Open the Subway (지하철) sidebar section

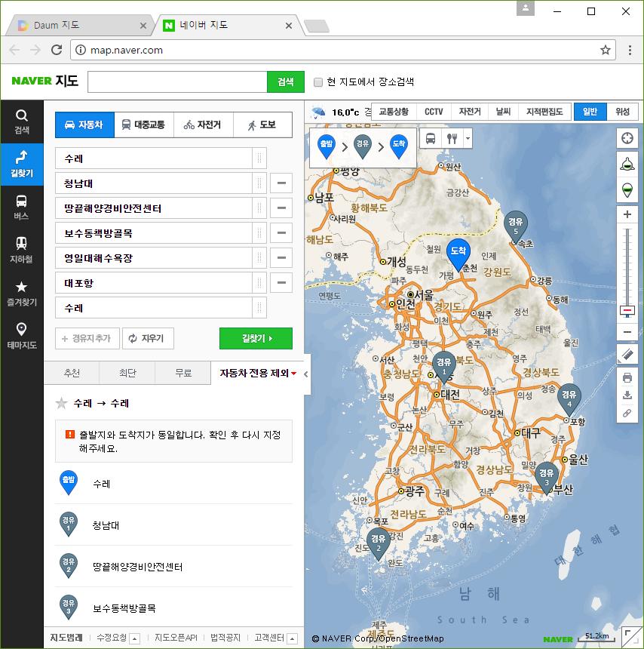coord(22,250)
